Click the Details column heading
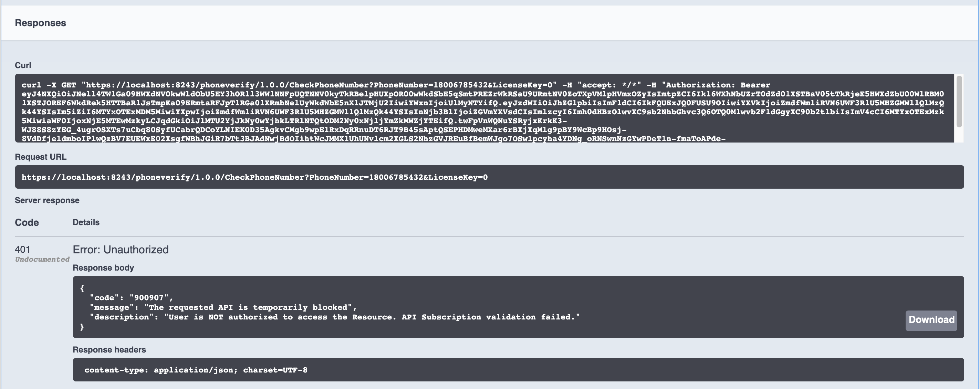The height and width of the screenshot is (389, 980). (x=86, y=222)
